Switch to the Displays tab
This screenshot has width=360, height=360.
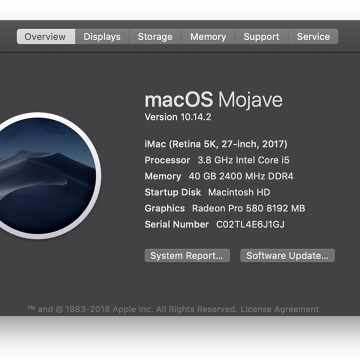pos(102,37)
